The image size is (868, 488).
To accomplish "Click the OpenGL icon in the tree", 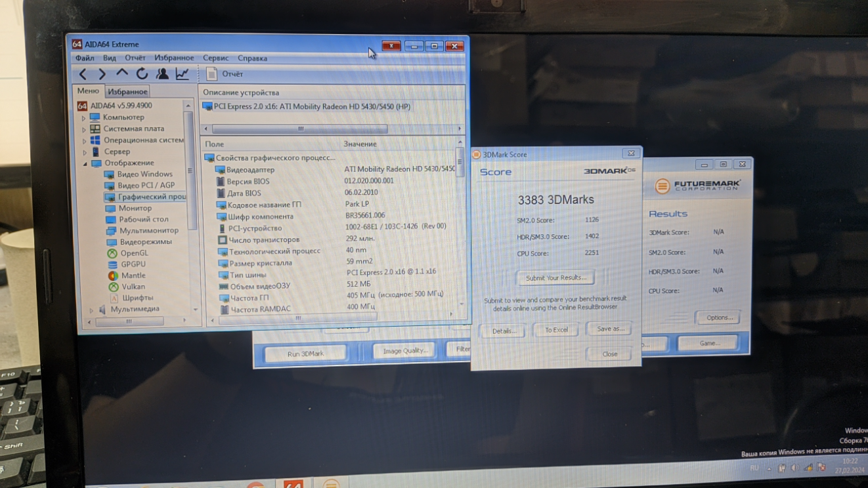I will coord(112,253).
